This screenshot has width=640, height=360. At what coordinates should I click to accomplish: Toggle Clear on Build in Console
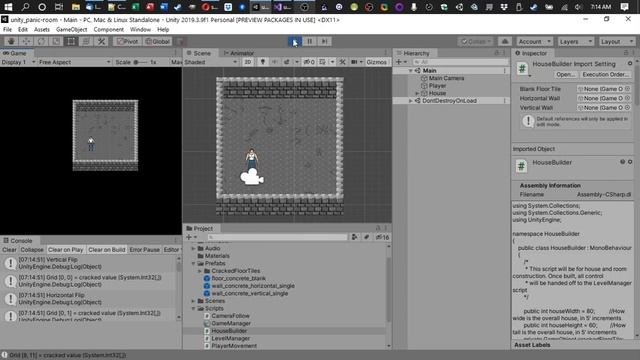(x=107, y=250)
